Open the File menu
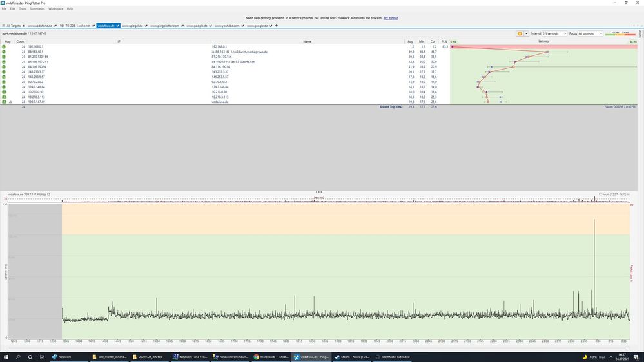The height and width of the screenshot is (362, 644). [4, 8]
